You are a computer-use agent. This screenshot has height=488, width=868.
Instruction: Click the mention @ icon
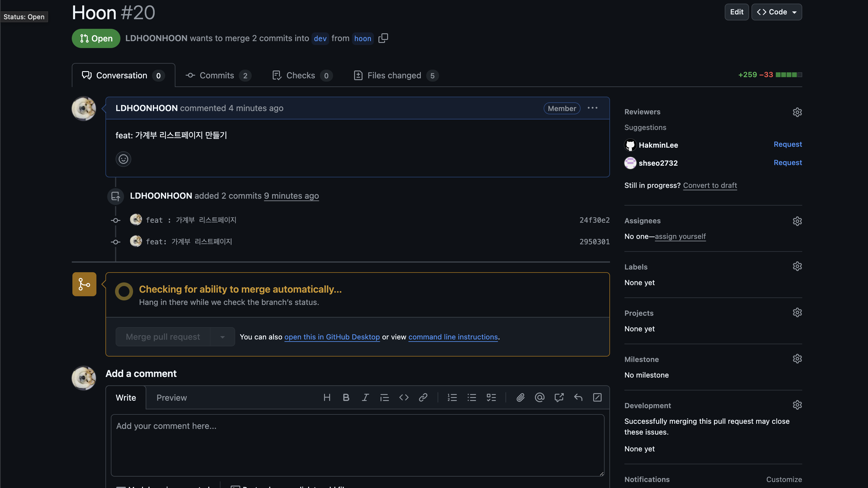click(539, 397)
